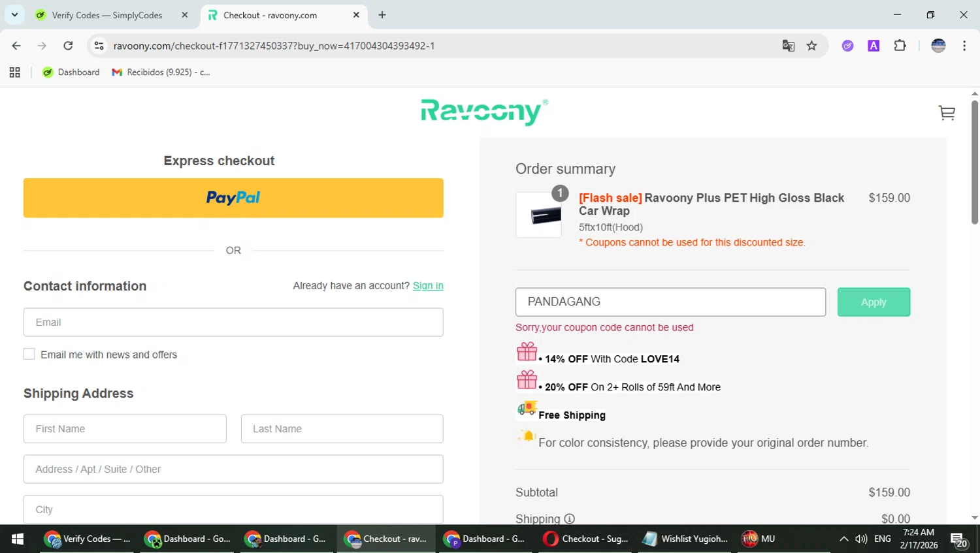980x553 pixels.
Task: Click the product title Ravoony Plus PET
Action: 711,204
